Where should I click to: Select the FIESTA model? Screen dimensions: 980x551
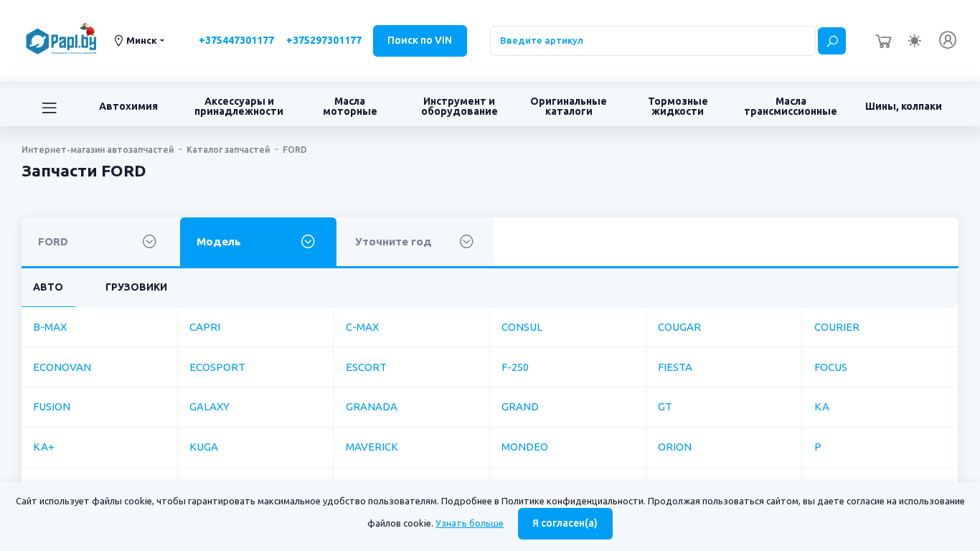(x=675, y=367)
